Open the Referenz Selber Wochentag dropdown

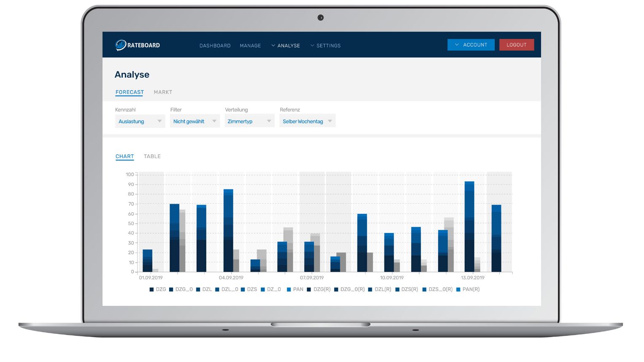[307, 121]
